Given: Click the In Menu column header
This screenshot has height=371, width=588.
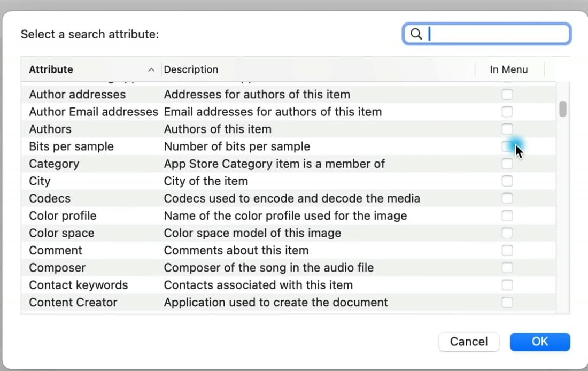Looking at the screenshot, I should 509,69.
